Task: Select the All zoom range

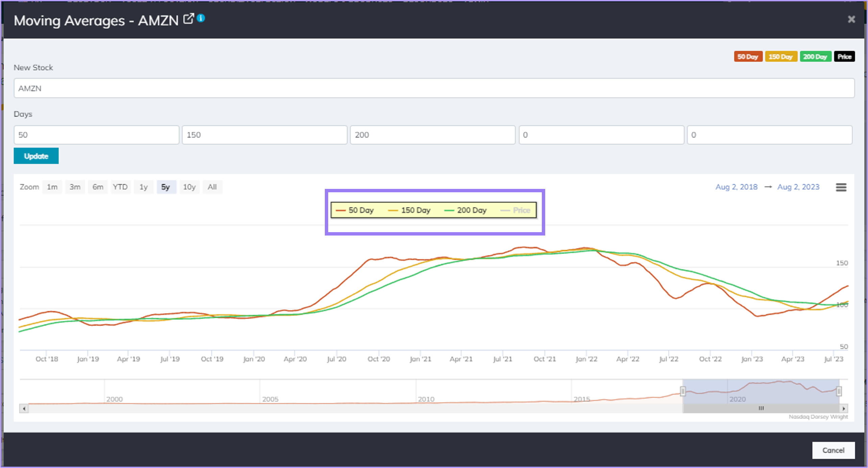Action: (x=212, y=187)
